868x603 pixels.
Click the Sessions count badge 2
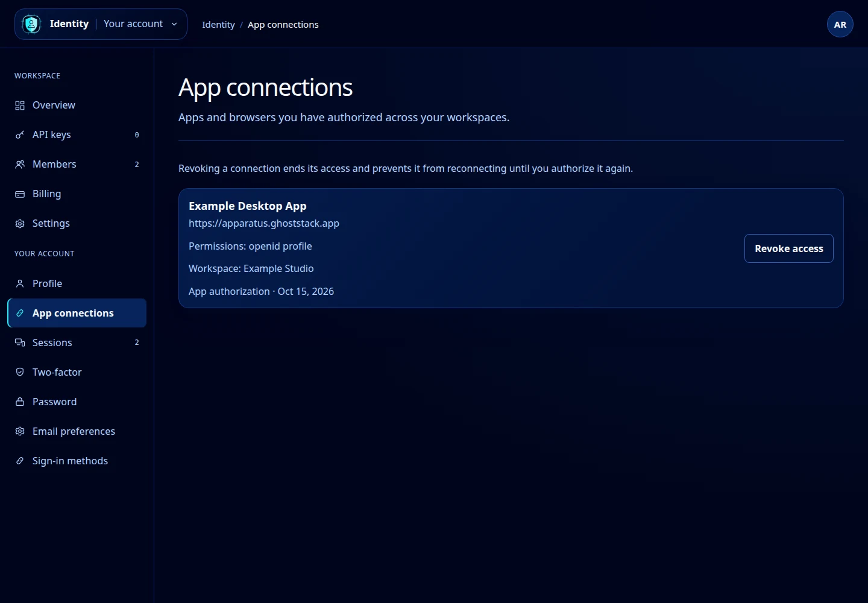pyautogui.click(x=137, y=343)
